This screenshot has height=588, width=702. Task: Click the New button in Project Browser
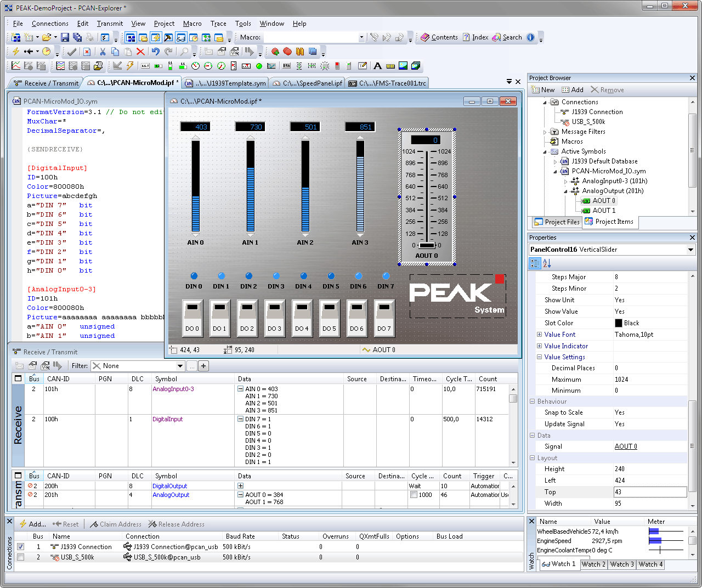click(x=543, y=90)
